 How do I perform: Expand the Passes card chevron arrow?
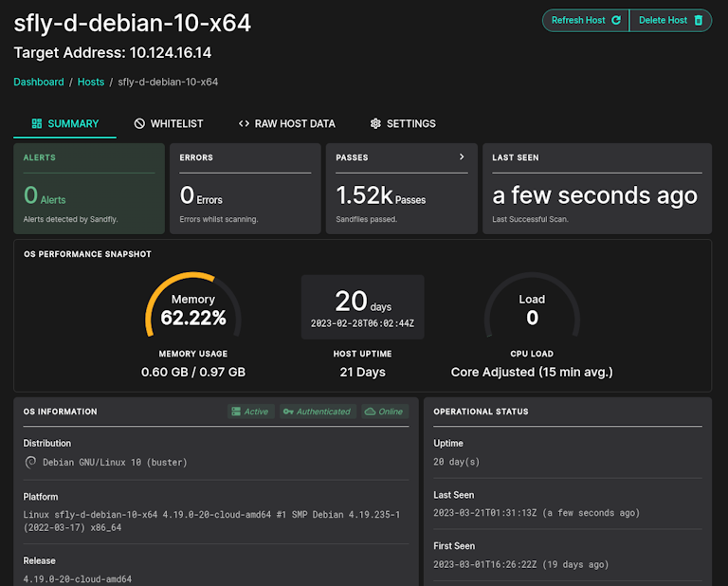click(x=462, y=157)
